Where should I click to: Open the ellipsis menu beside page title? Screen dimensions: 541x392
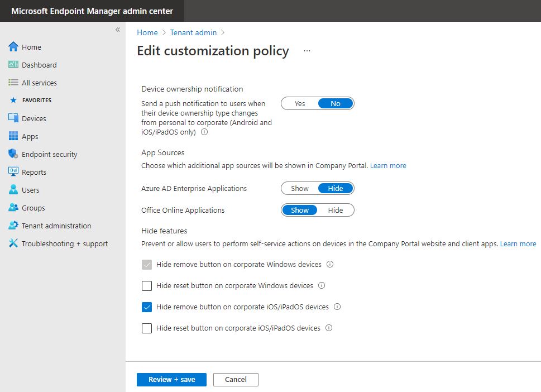point(307,51)
